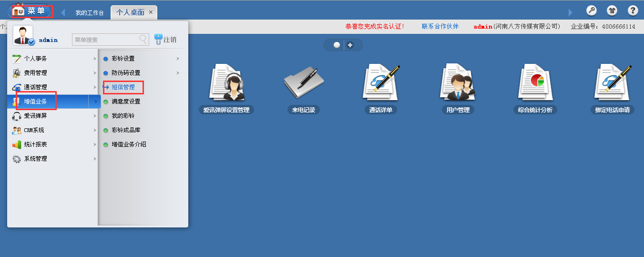This screenshot has width=644, height=257.
Task: Select 短信管理 in the submenu
Action: (x=123, y=87)
